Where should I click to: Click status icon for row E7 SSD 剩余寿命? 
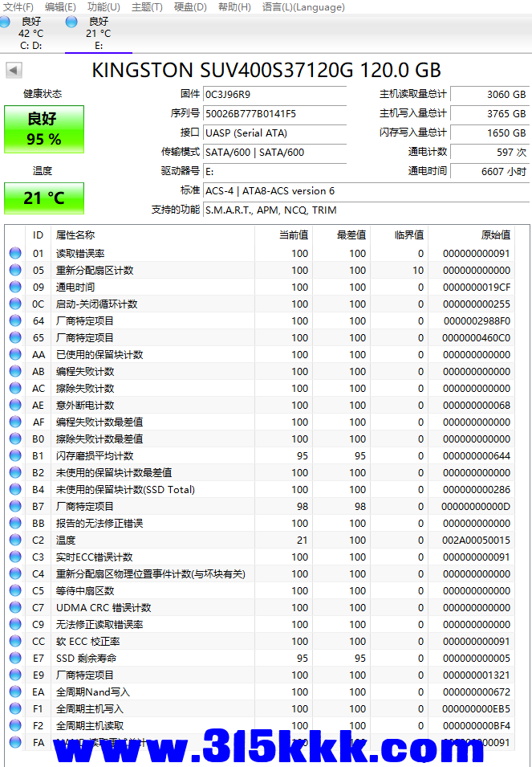click(x=15, y=659)
